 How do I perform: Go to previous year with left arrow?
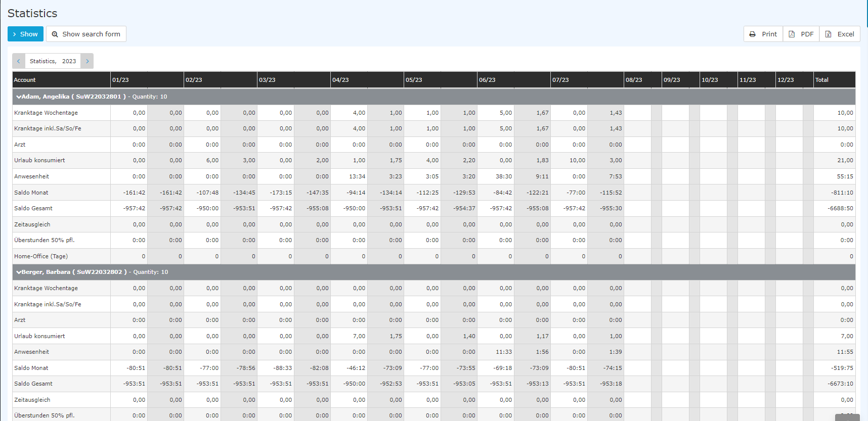(x=19, y=61)
